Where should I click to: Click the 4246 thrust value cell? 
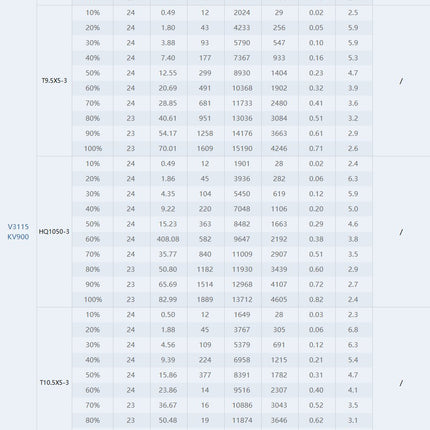279,148
